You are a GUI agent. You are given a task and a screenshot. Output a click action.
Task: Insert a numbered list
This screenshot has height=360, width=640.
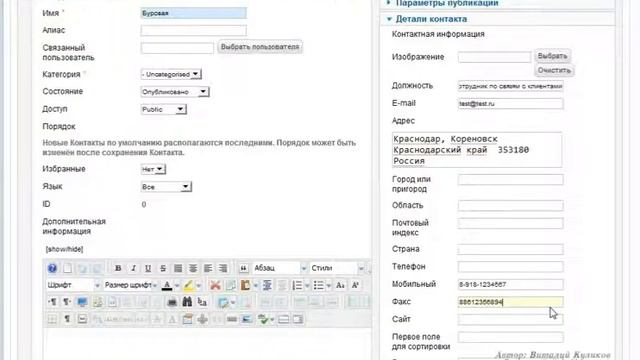click(x=297, y=285)
